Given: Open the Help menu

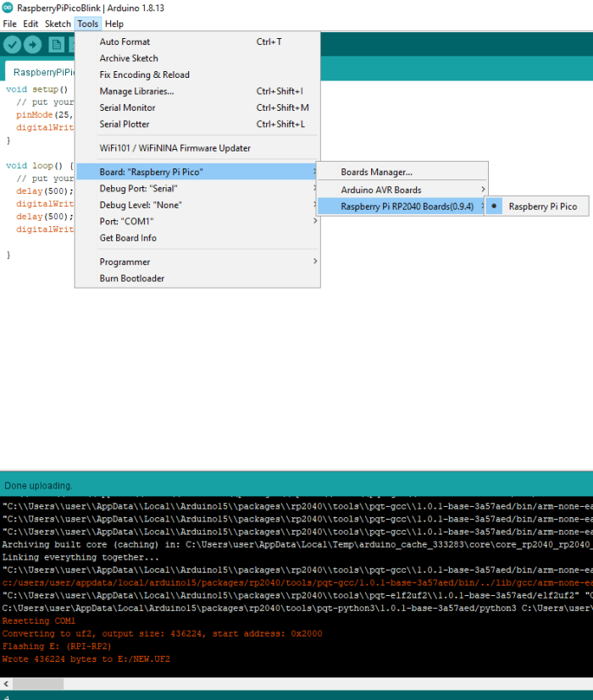Looking at the screenshot, I should [114, 24].
